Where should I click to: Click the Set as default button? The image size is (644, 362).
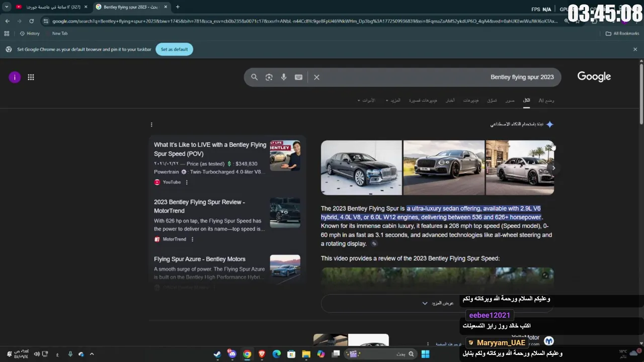(x=174, y=49)
